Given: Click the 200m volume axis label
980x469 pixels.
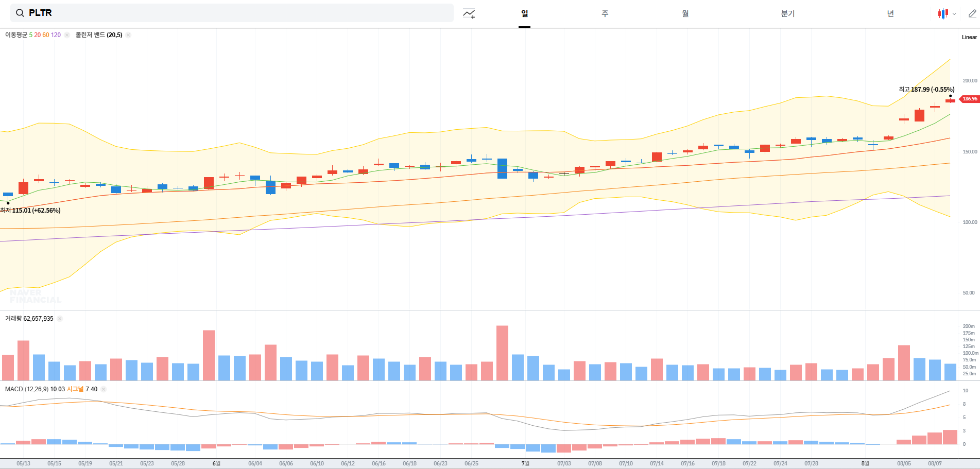Looking at the screenshot, I should (969, 326).
